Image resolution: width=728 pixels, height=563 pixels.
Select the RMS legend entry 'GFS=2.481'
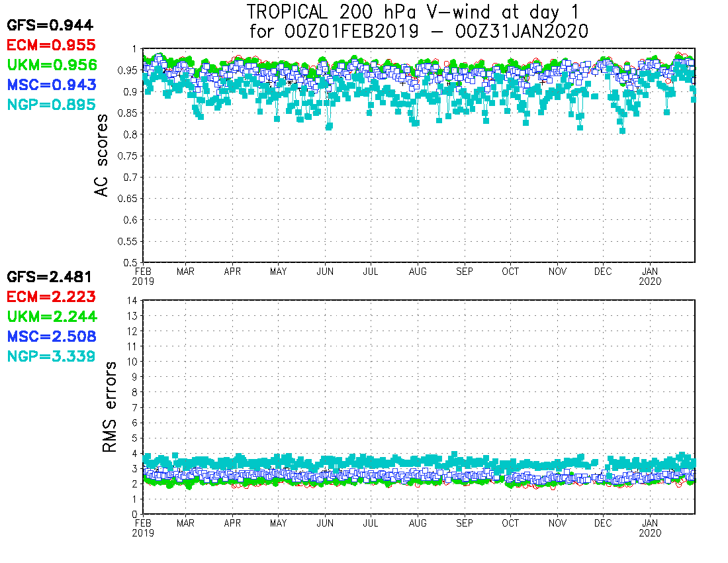tap(49, 277)
